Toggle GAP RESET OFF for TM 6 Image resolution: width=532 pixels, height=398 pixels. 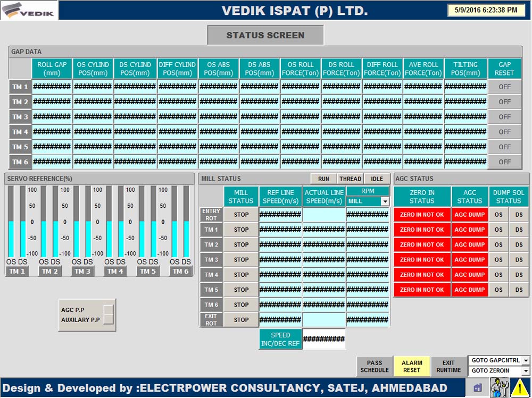(504, 162)
